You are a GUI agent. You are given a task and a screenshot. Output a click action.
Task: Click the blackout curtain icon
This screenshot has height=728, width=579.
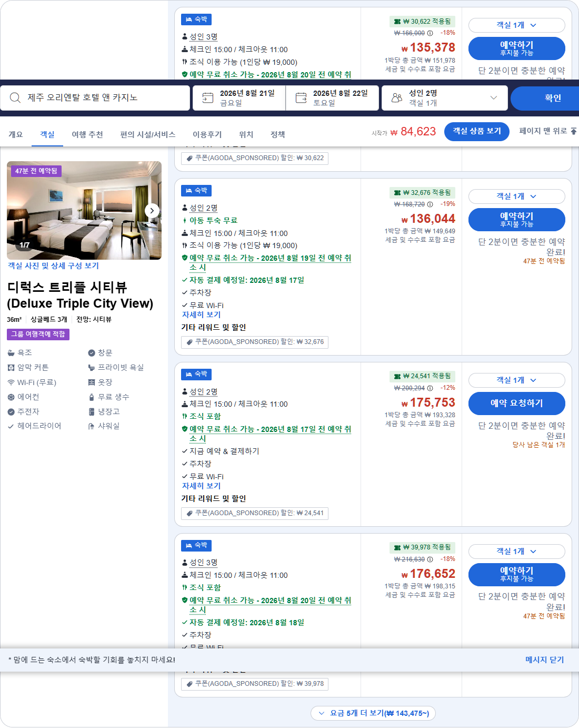11,368
